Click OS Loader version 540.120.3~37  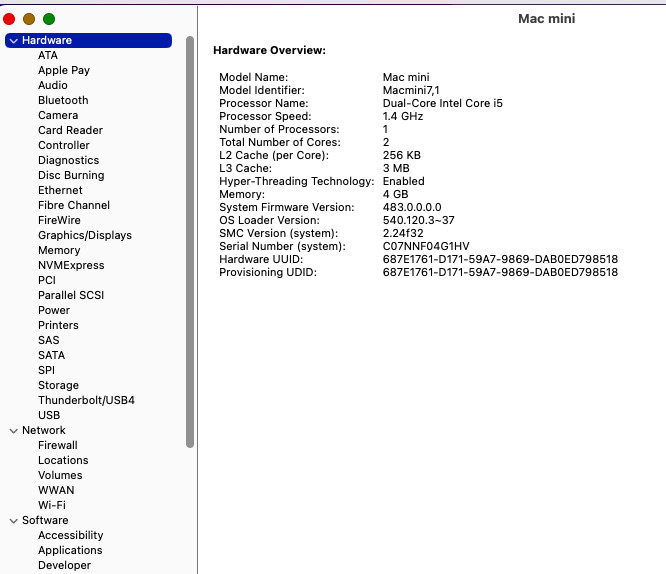418,220
